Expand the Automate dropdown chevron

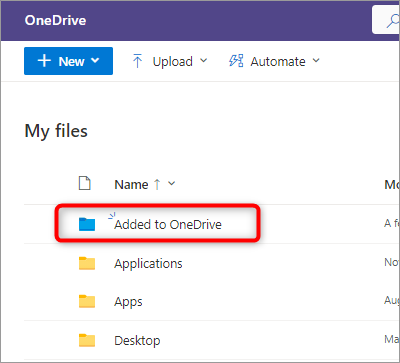[x=316, y=61]
